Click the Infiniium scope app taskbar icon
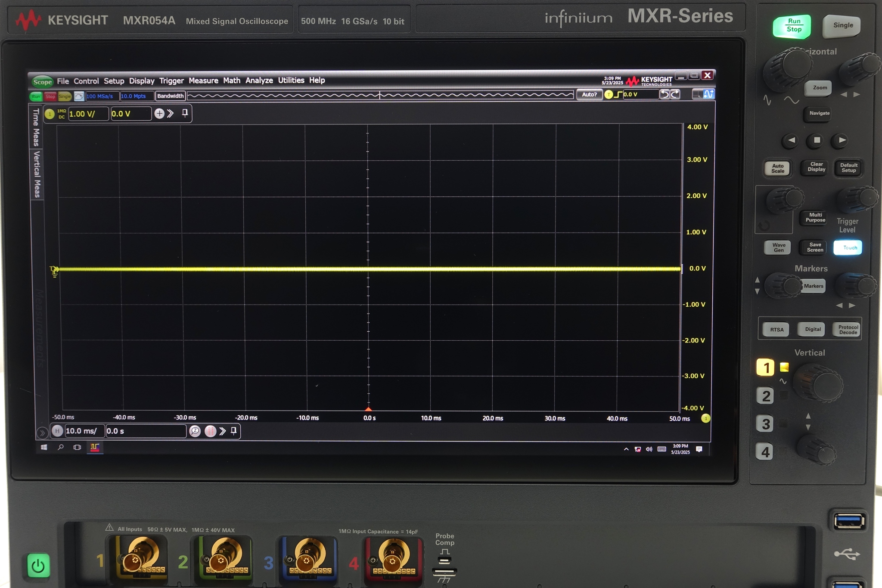Screen dimensions: 882x588 95,448
